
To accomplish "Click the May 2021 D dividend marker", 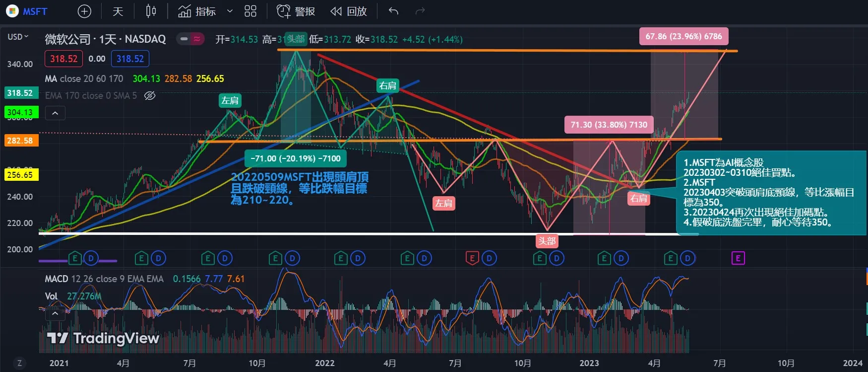I will [x=158, y=258].
